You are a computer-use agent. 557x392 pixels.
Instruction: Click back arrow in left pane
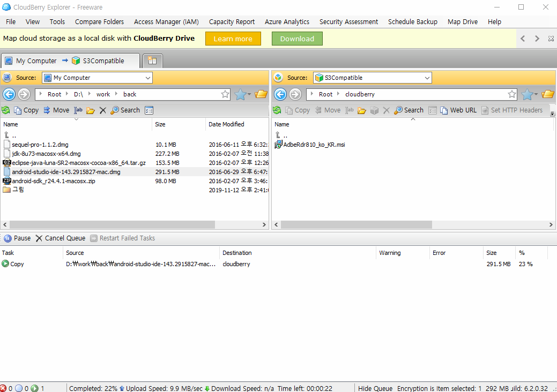click(9, 94)
